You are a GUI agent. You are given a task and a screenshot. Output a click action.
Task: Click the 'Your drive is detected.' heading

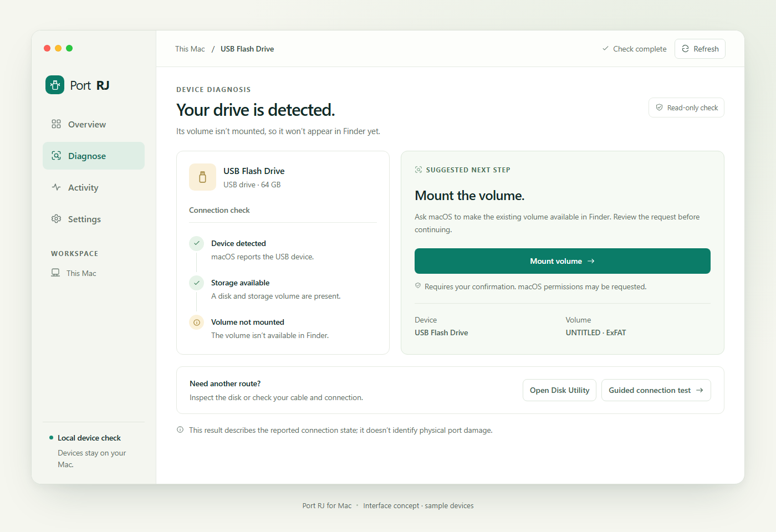coord(256,110)
